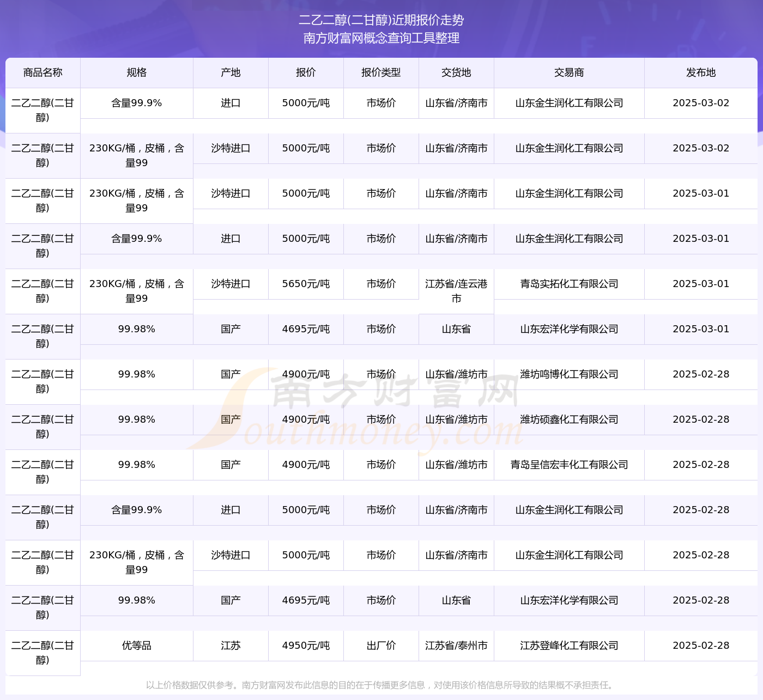Select date 2025-03-01 in the 青岛实拓化工 row

(701, 284)
